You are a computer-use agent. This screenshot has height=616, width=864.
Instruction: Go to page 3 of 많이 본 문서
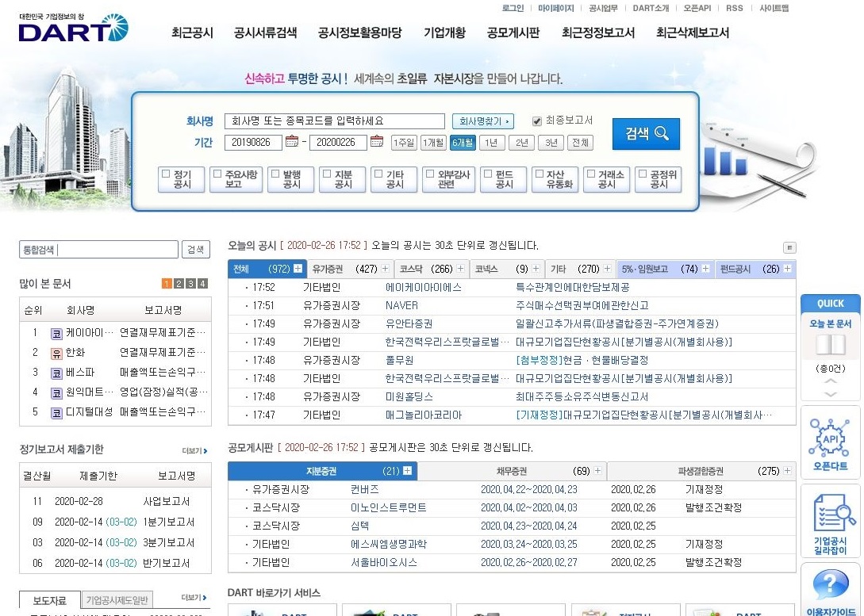coord(190,284)
